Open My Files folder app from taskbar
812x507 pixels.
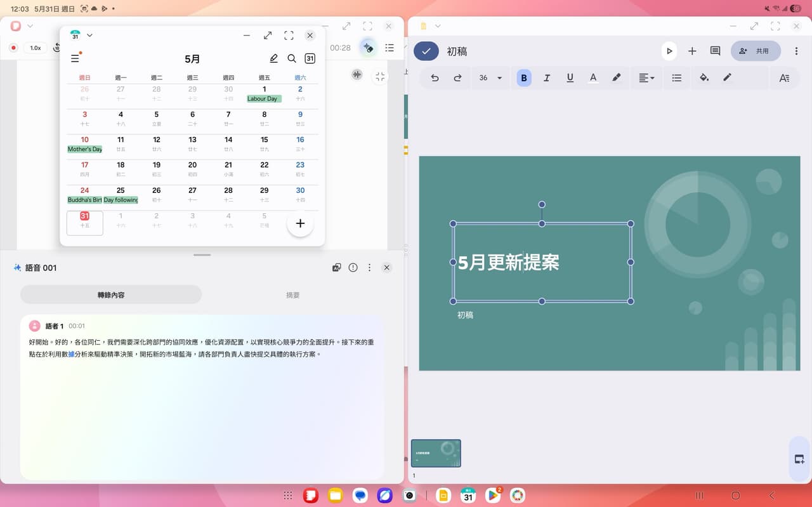(x=336, y=496)
